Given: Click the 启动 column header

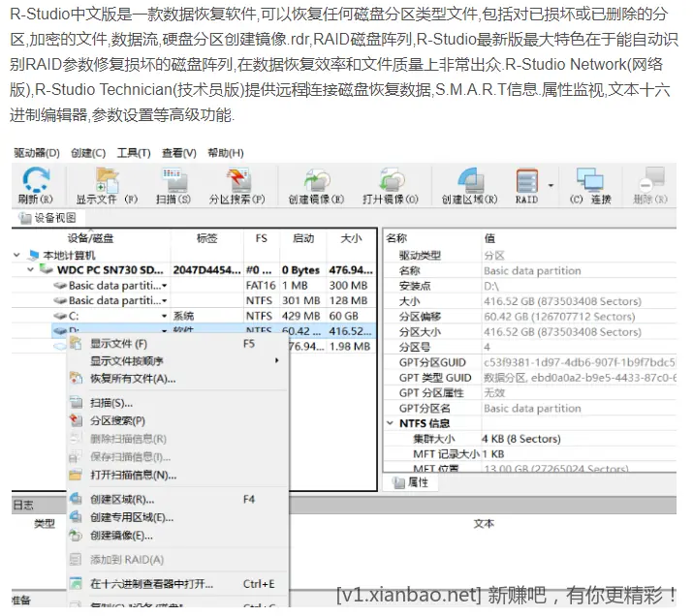Looking at the screenshot, I should [303, 238].
